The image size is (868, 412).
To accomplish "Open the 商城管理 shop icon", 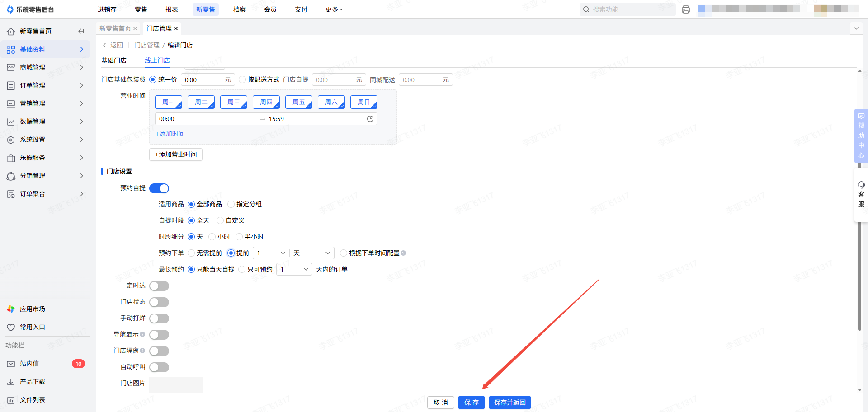I will [x=11, y=67].
